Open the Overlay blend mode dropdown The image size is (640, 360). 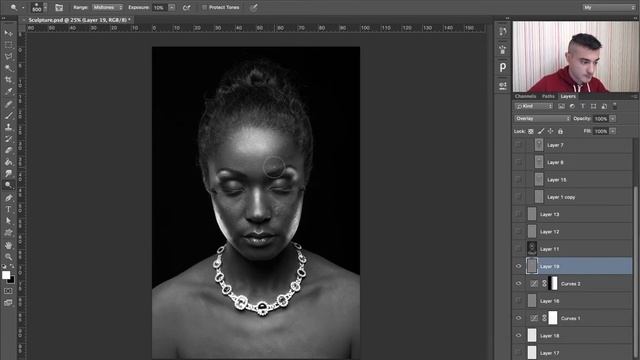(x=542, y=119)
